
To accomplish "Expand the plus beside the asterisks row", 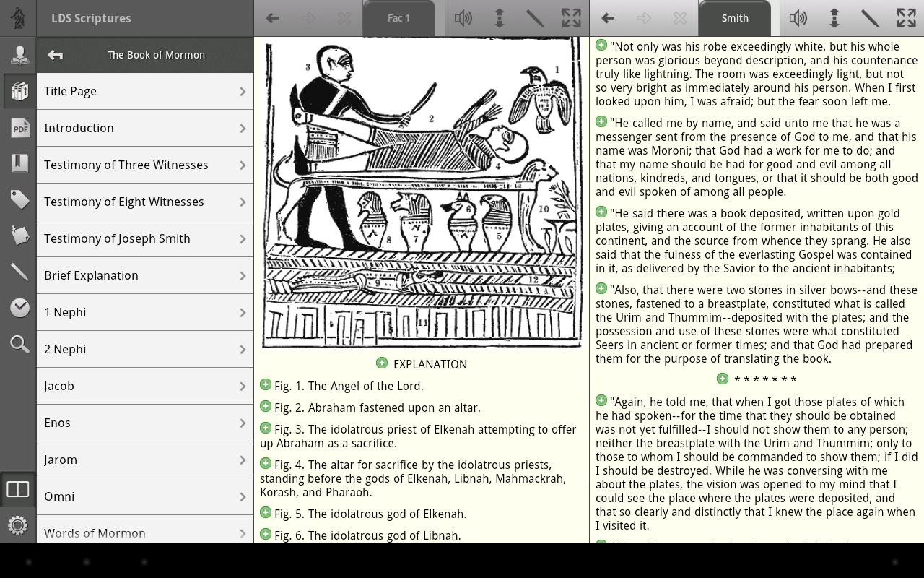I will click(723, 378).
